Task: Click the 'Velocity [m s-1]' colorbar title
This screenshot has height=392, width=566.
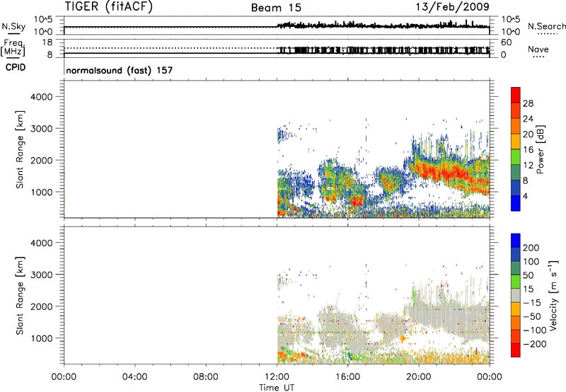Action: [x=553, y=295]
